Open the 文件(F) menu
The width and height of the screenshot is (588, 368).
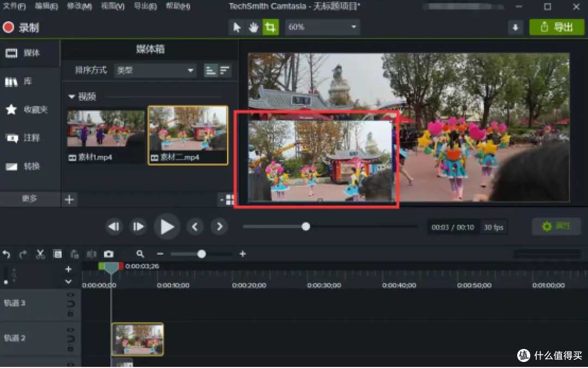[14, 7]
